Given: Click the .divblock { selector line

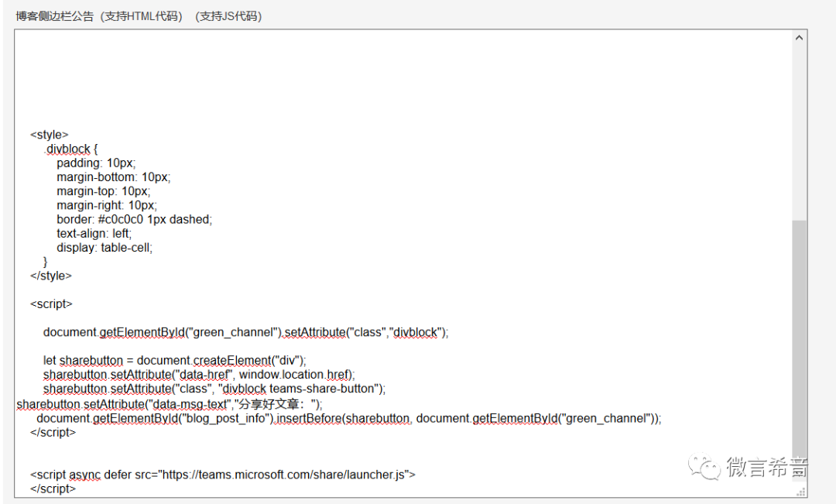Looking at the screenshot, I should tap(71, 149).
